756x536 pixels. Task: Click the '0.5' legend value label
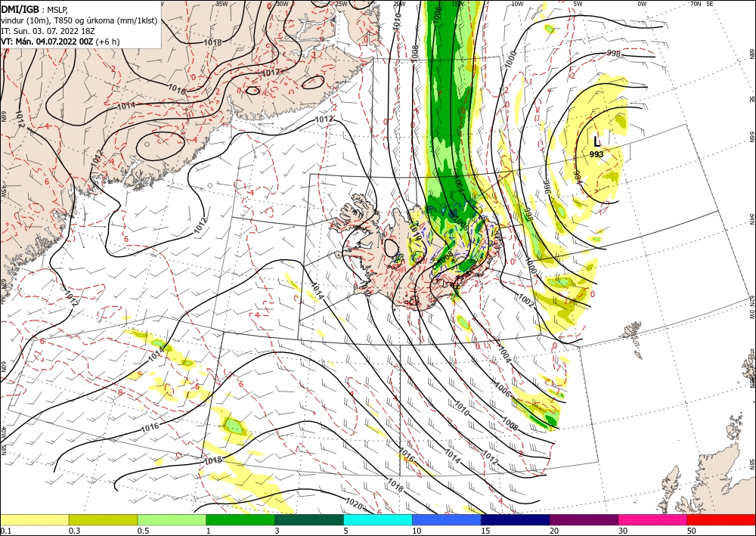(143, 531)
